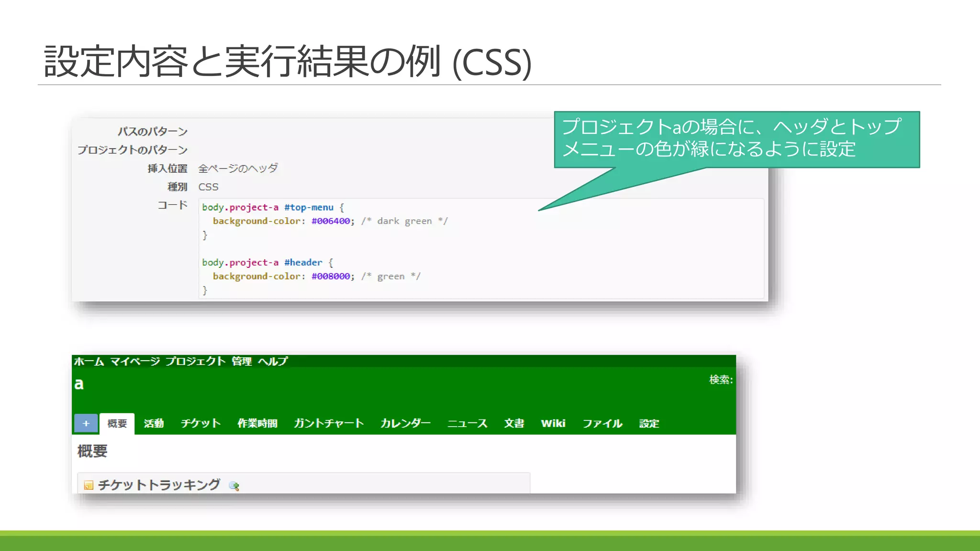The height and width of the screenshot is (551, 980).
Task: Click the 種別 label
Action: tap(178, 187)
